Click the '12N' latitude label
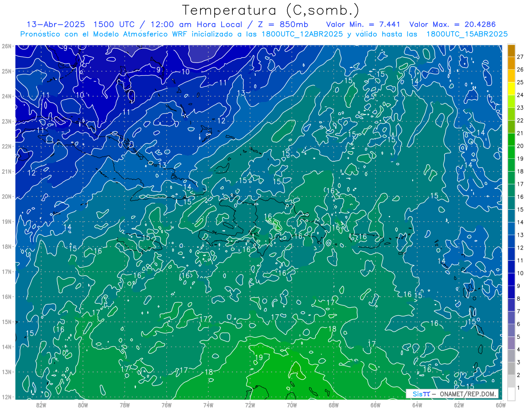The image size is (532, 411). click(x=7, y=397)
